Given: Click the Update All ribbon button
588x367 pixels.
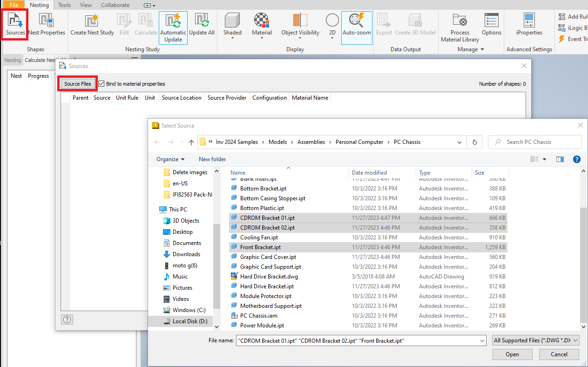Looking at the screenshot, I should click(202, 24).
